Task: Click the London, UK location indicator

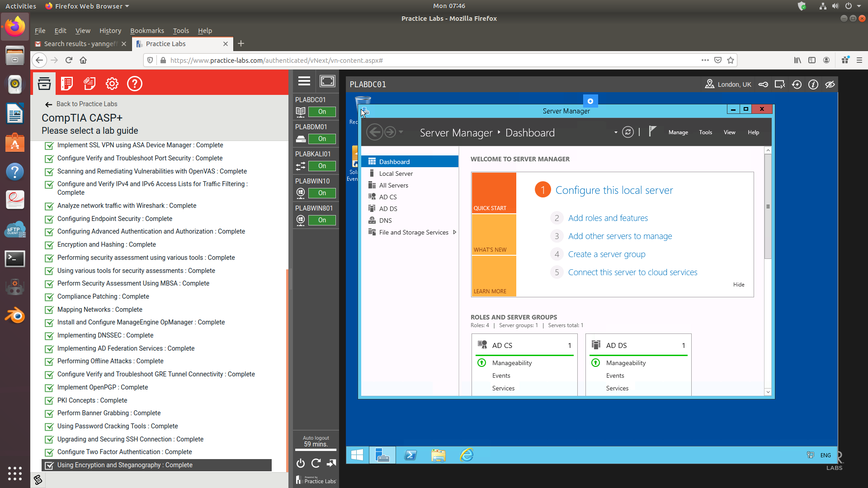Action: 728,84
